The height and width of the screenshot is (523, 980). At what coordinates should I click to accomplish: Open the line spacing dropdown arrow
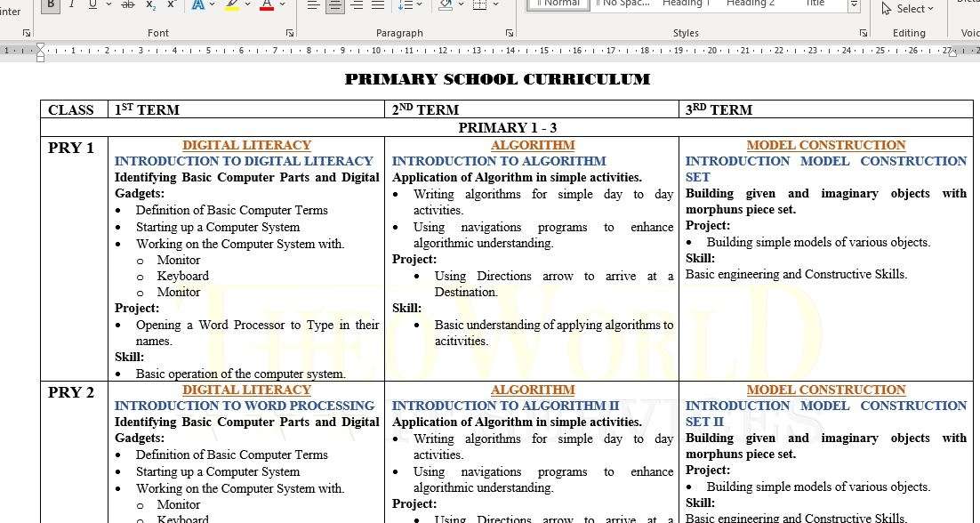pyautogui.click(x=420, y=4)
